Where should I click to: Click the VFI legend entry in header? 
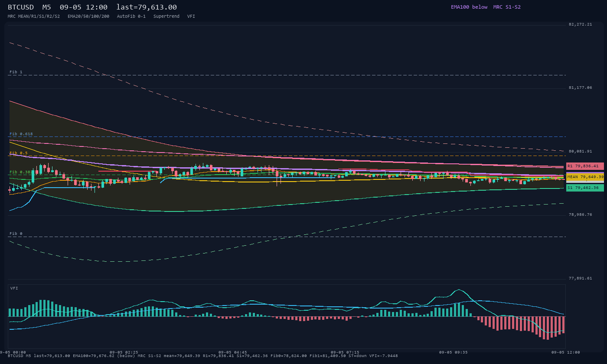(x=191, y=16)
